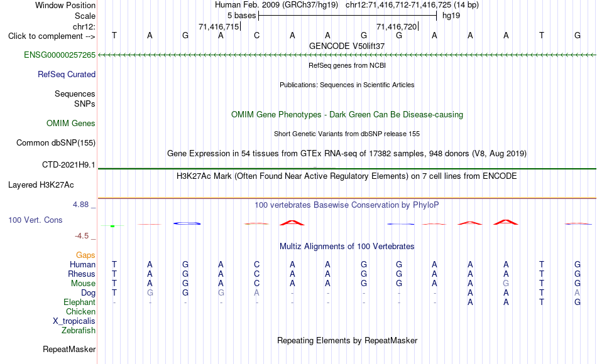
Task: Click the GTEx Gene Expression track title
Action: [x=347, y=154]
